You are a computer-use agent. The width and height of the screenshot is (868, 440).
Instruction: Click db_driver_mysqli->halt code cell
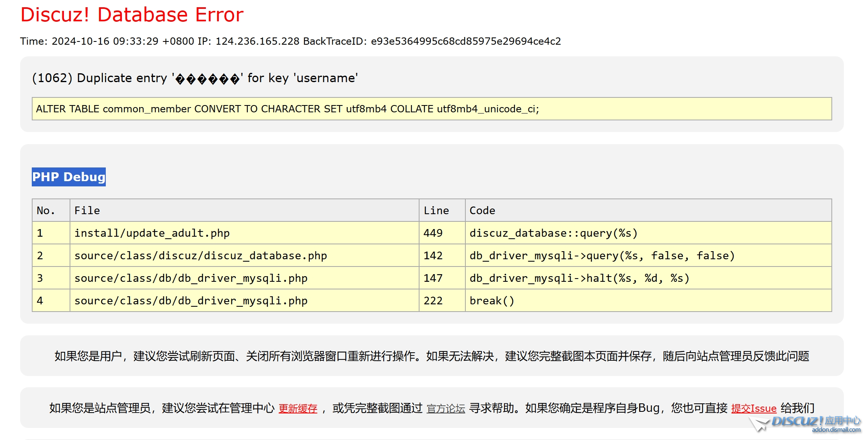tap(579, 278)
